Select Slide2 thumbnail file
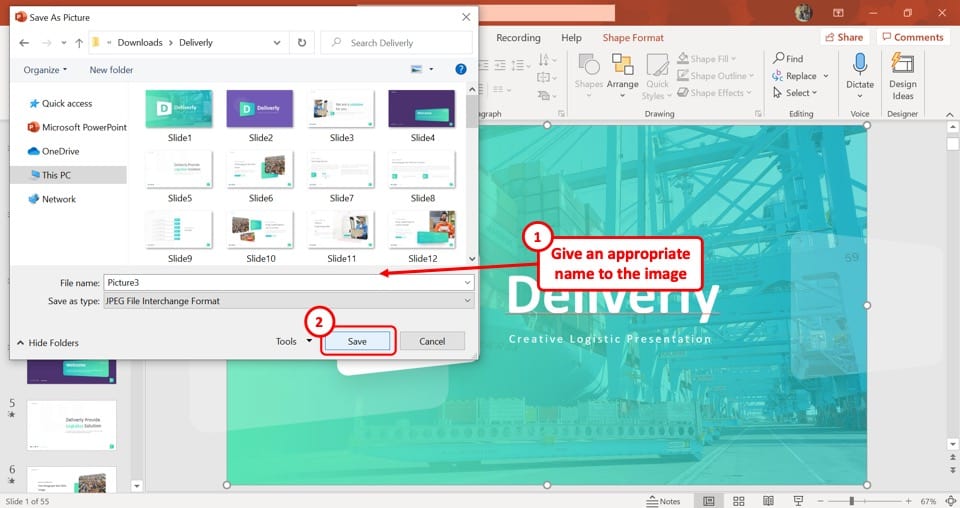 coord(260,116)
